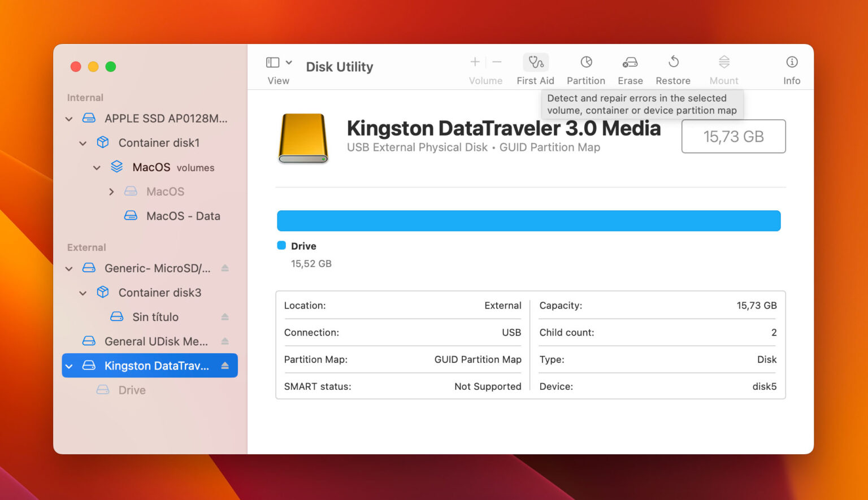This screenshot has height=500, width=868.
Task: Click the Mount icon in toolbar
Action: point(723,67)
